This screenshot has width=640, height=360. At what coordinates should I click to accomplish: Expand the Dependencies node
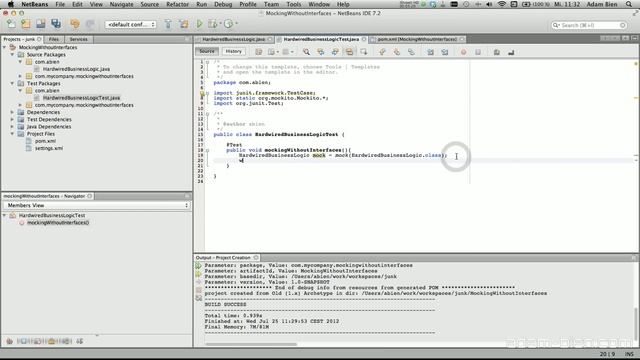12,112
